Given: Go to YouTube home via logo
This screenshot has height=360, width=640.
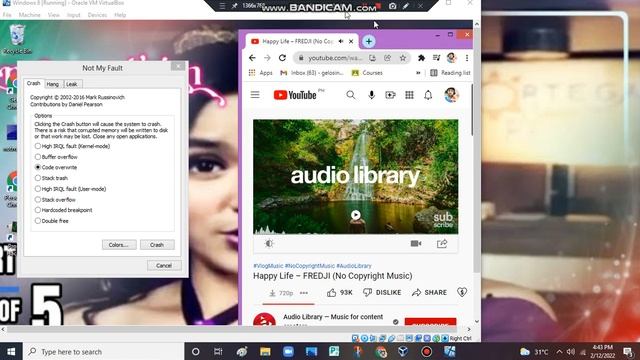Looking at the screenshot, I should 295,95.
